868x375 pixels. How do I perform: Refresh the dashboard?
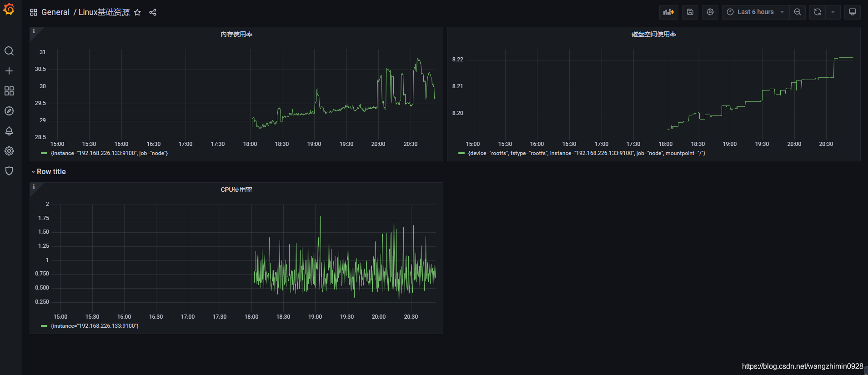click(x=818, y=12)
